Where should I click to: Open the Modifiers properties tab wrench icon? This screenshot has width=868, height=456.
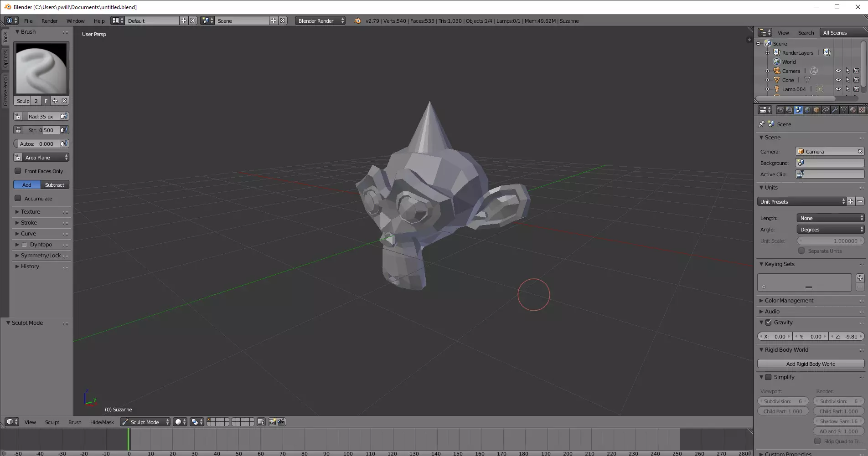[835, 110]
